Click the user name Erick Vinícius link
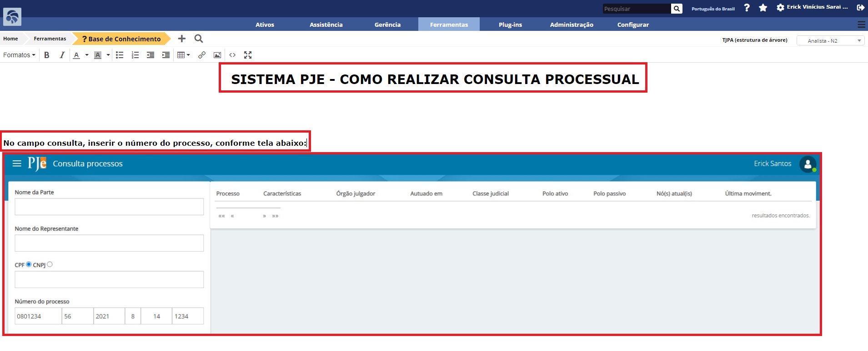This screenshot has width=868, height=351. click(x=817, y=7)
